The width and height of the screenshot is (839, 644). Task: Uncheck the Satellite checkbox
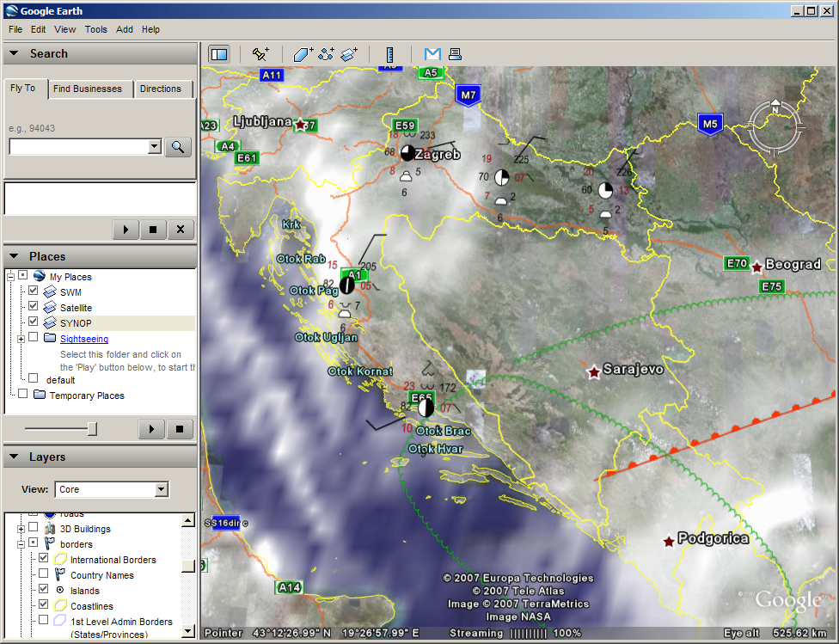point(34,306)
